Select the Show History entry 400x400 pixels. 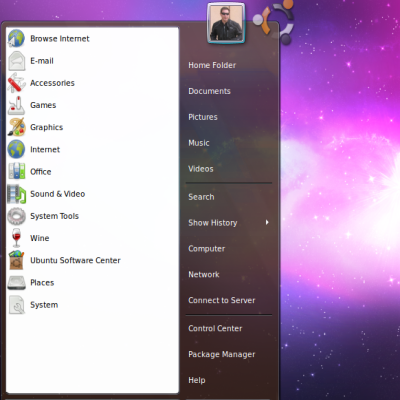[213, 223]
